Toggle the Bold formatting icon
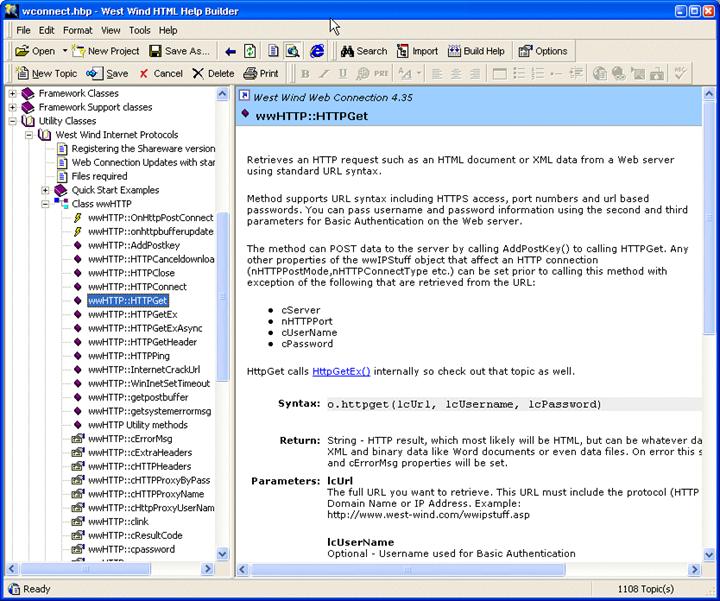This screenshot has height=601, width=720. tap(305, 73)
